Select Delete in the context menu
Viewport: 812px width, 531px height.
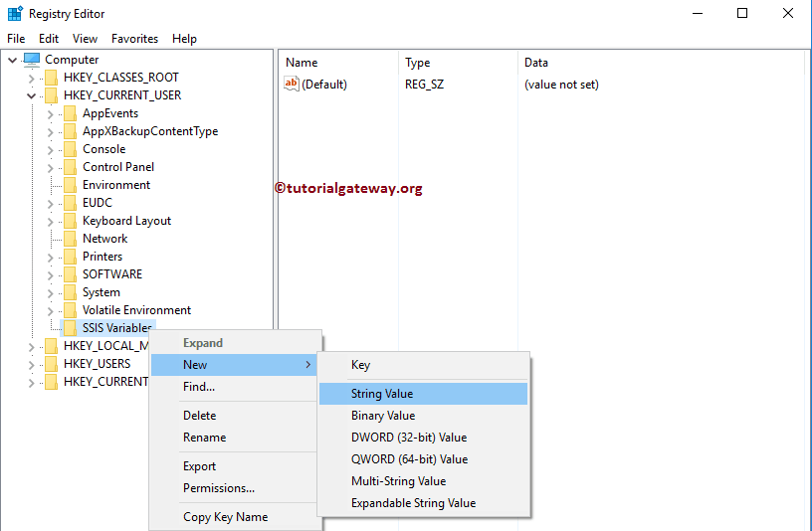[x=234, y=416]
